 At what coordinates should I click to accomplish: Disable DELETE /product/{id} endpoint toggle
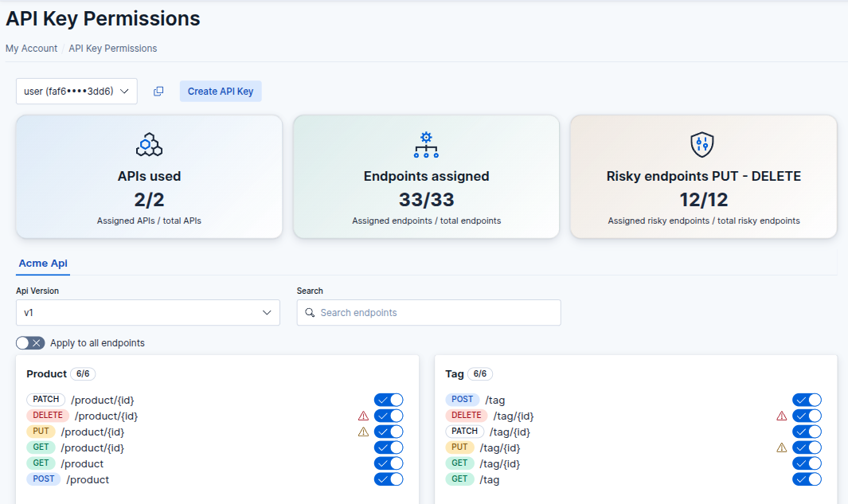tap(389, 416)
